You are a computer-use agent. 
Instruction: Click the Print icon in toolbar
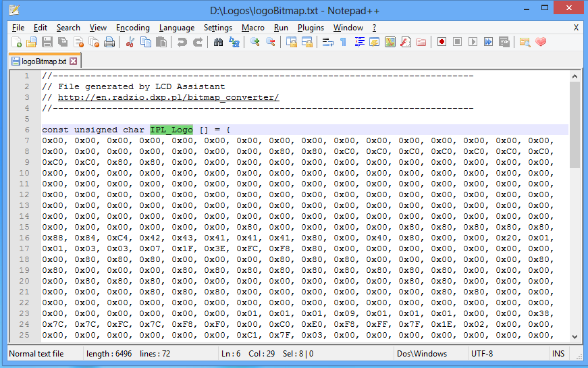pyautogui.click(x=109, y=42)
